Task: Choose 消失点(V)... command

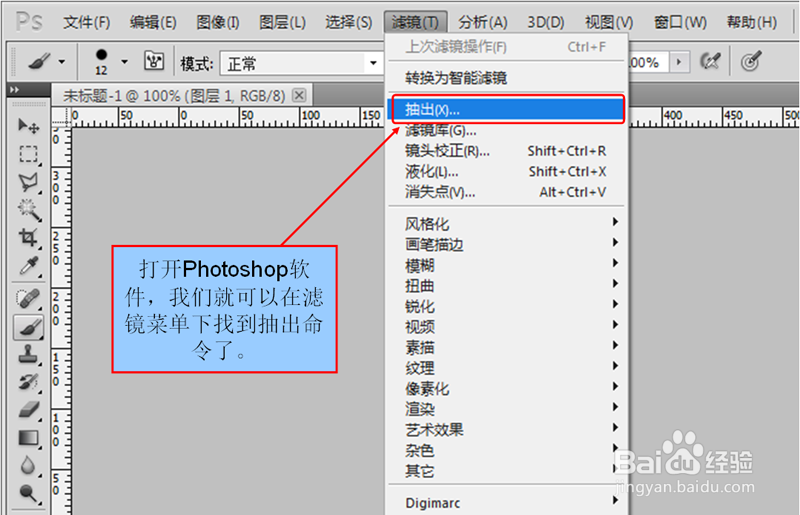Action: (506, 192)
